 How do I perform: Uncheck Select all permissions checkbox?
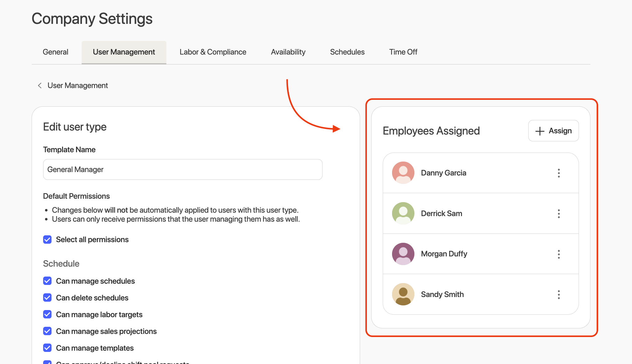(47, 240)
